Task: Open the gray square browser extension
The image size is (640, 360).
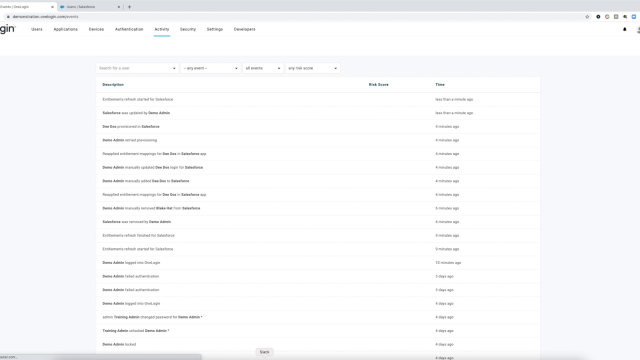Action: tap(616, 17)
